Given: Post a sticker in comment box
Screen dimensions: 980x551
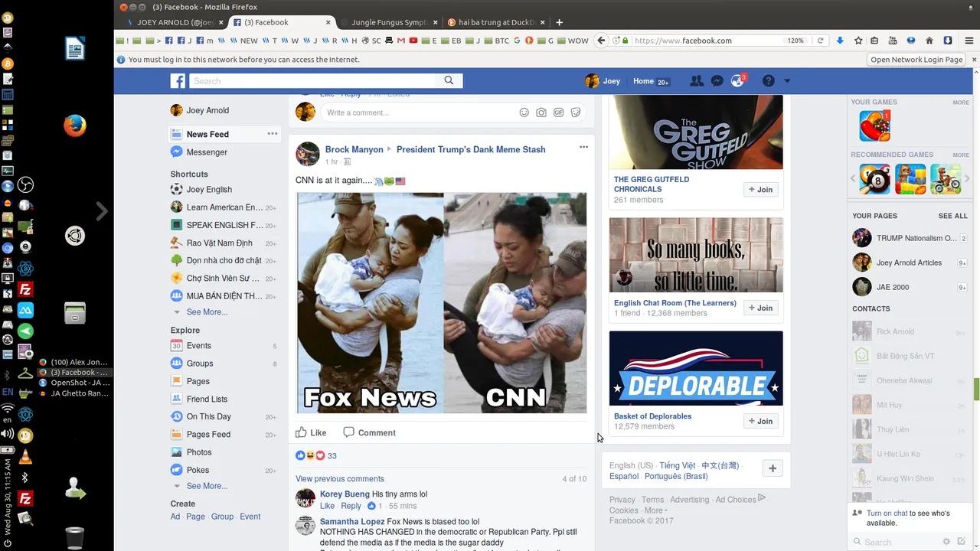Looking at the screenshot, I should (576, 112).
